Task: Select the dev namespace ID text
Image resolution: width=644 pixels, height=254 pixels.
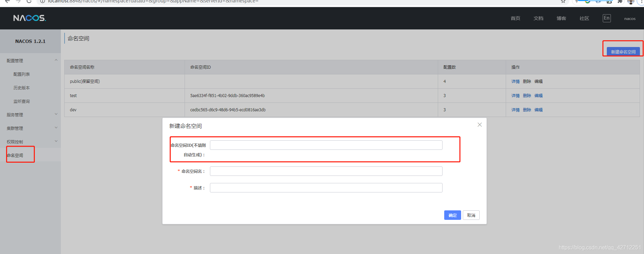Action: coord(228,110)
